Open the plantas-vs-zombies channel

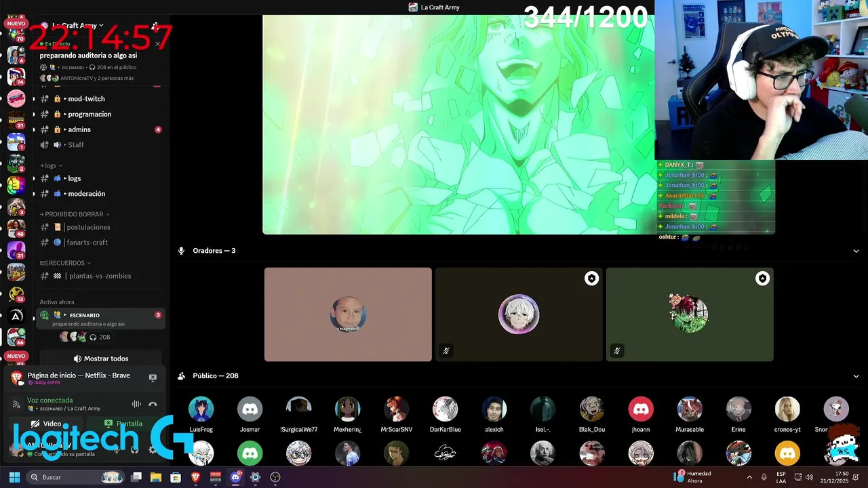pyautogui.click(x=100, y=276)
